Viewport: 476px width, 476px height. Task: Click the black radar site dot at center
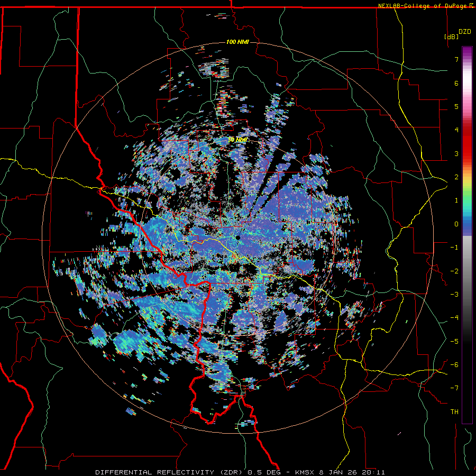pos(237,237)
